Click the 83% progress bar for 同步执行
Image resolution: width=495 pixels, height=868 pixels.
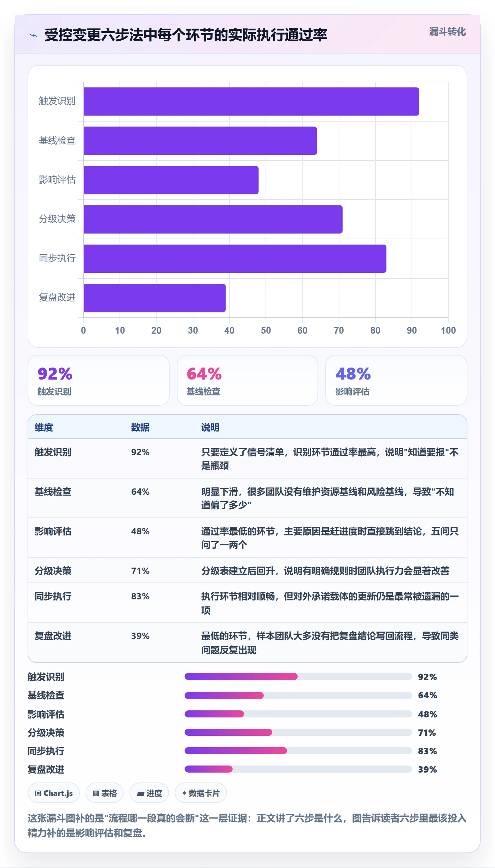tap(298, 751)
